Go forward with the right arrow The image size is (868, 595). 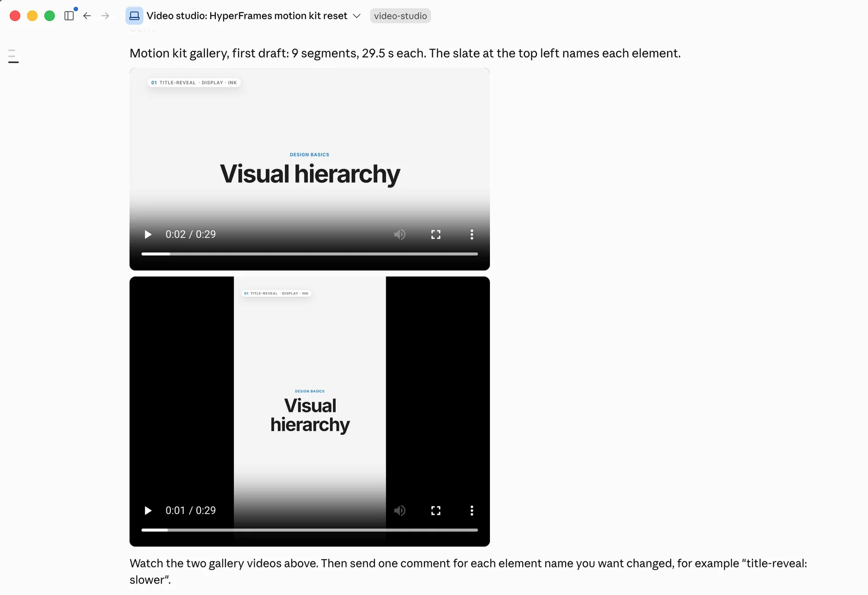[x=105, y=16]
